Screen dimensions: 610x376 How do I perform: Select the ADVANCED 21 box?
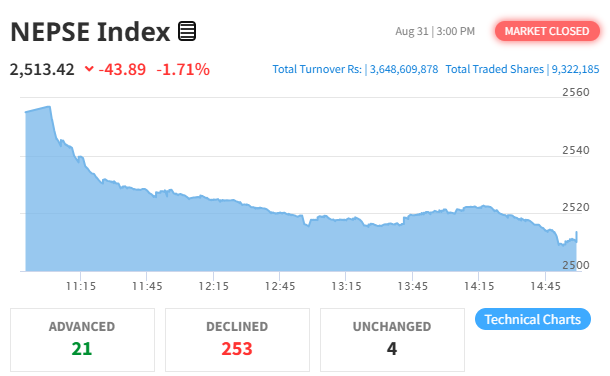(82, 340)
